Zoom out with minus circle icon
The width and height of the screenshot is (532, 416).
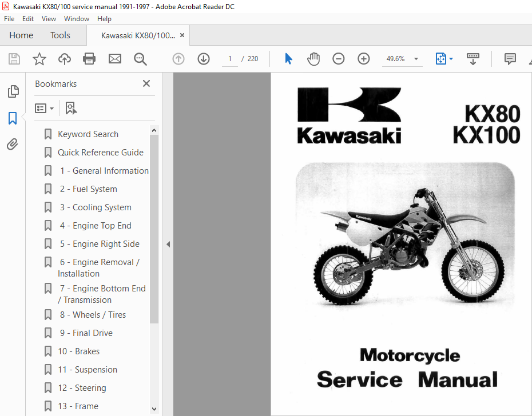338,59
